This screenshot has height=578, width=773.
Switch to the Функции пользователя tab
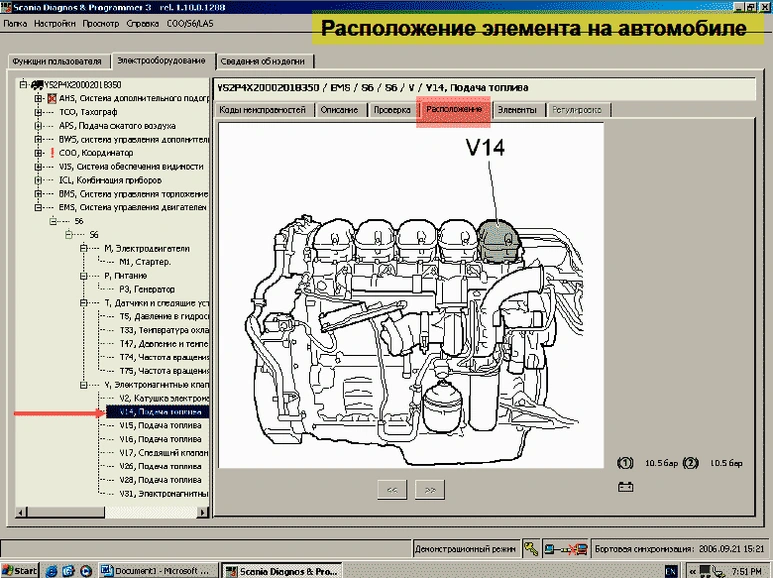pyautogui.click(x=58, y=62)
